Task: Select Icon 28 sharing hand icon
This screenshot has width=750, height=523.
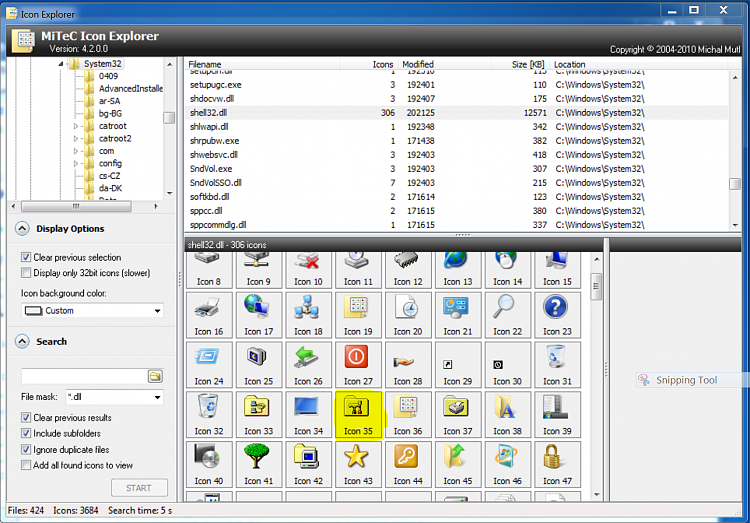Action: [x=408, y=365]
